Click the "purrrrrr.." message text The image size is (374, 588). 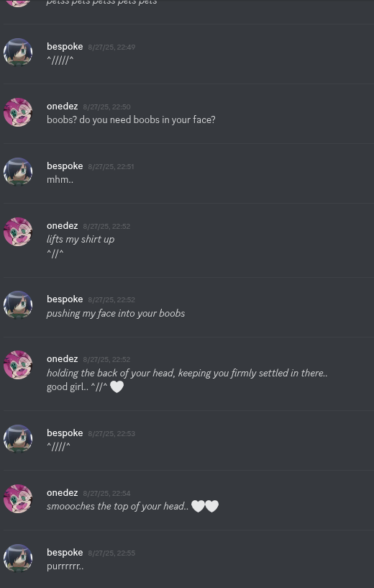pos(65,566)
